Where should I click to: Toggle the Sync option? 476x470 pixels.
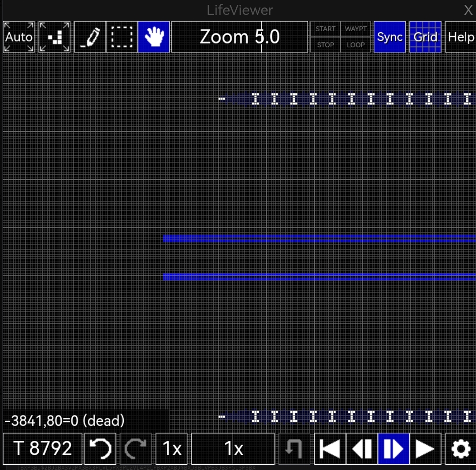390,37
